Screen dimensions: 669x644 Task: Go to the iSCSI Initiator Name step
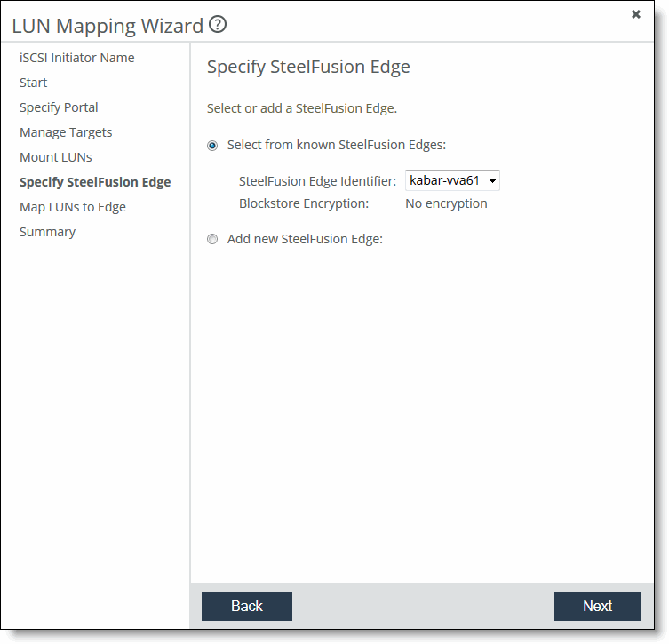tap(77, 58)
